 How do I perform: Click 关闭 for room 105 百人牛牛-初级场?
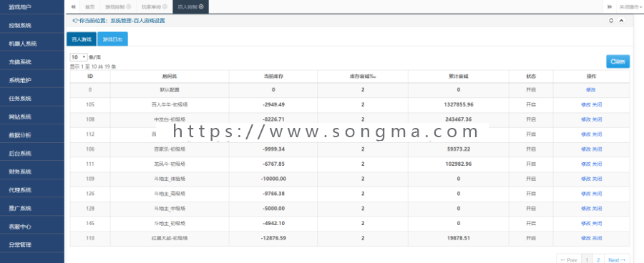coord(597,104)
